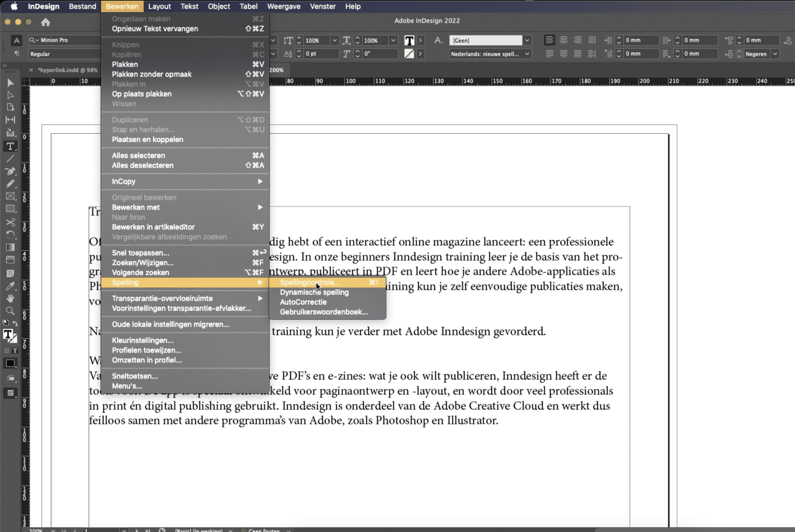This screenshot has width=795, height=532.
Task: Select the Gradient Feather tool
Action: pyautogui.click(x=10, y=260)
